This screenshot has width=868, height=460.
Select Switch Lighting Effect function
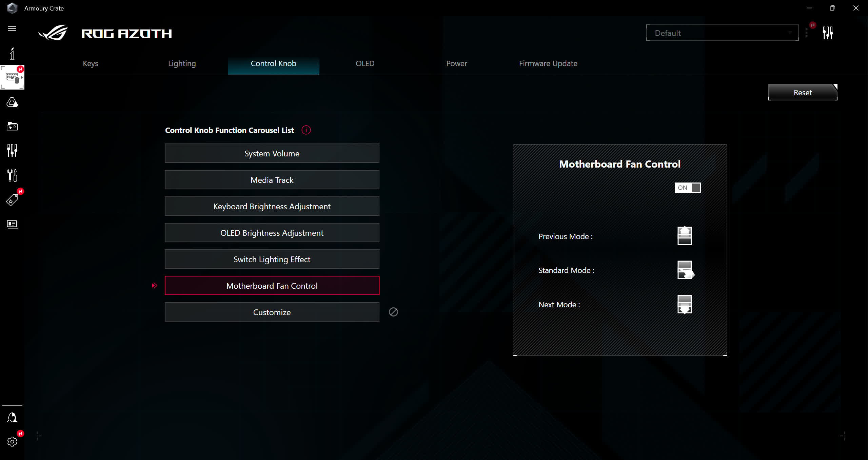tap(272, 259)
